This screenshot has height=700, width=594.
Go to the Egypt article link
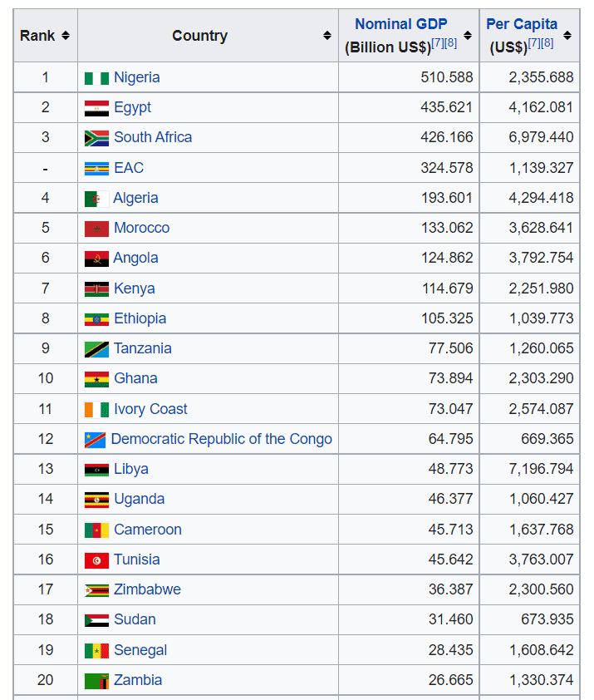coord(132,107)
